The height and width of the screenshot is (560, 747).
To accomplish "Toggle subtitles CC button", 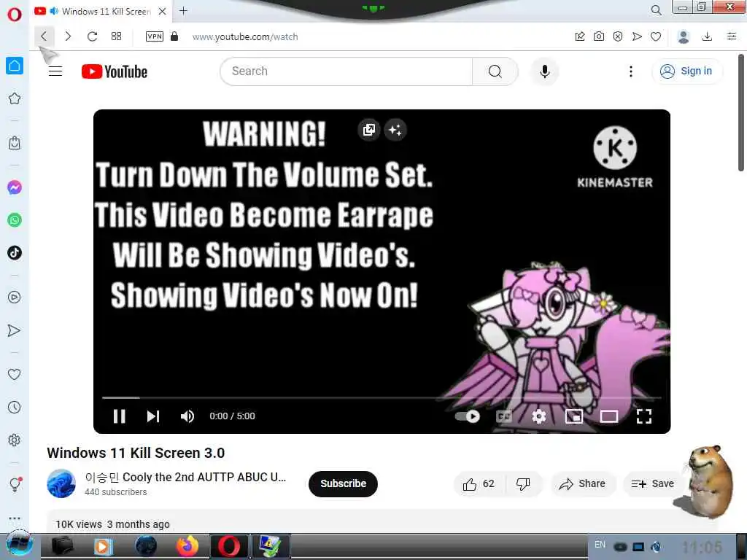I will coord(504,416).
